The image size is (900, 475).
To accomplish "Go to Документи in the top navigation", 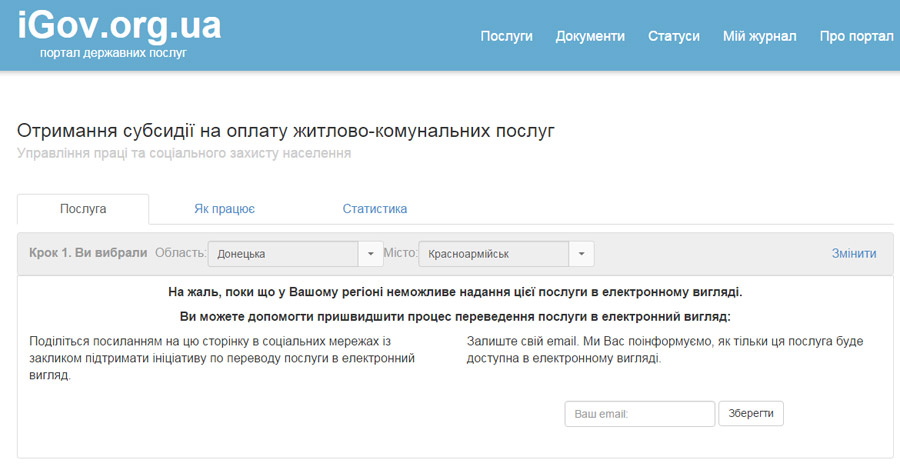I will (x=590, y=36).
